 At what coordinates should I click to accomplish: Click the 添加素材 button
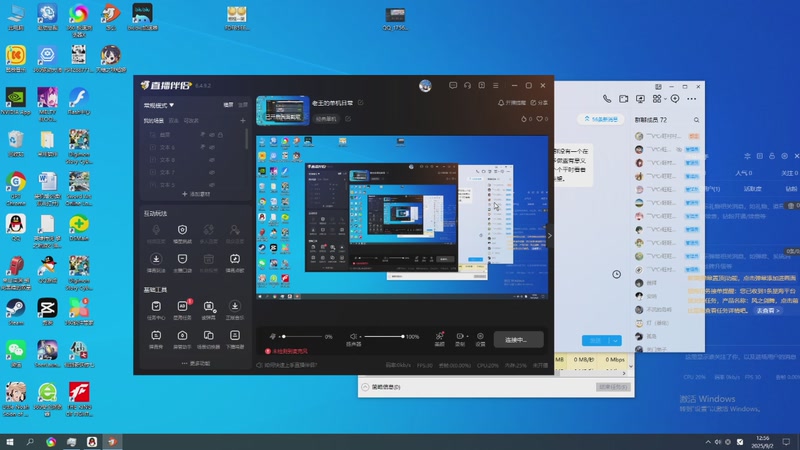196,194
